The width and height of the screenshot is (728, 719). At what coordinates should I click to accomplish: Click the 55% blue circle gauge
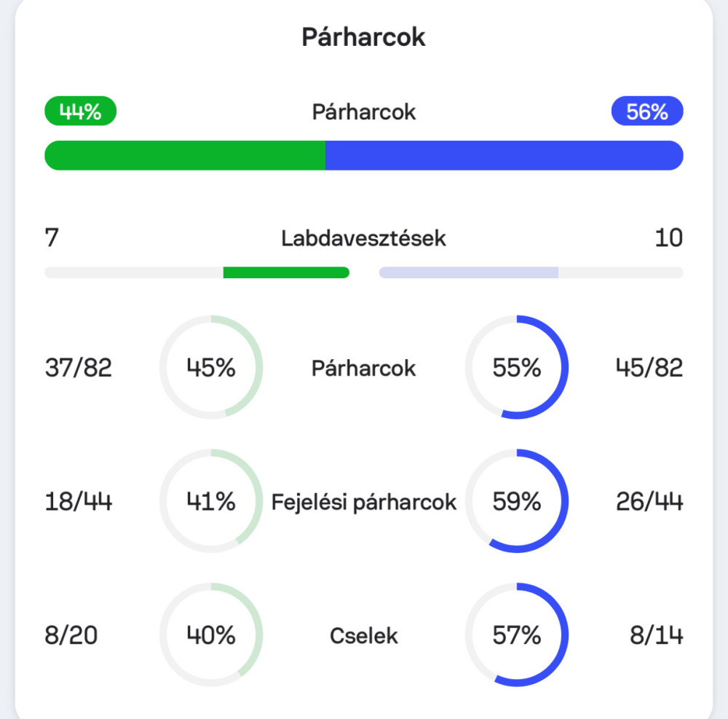tap(517, 367)
